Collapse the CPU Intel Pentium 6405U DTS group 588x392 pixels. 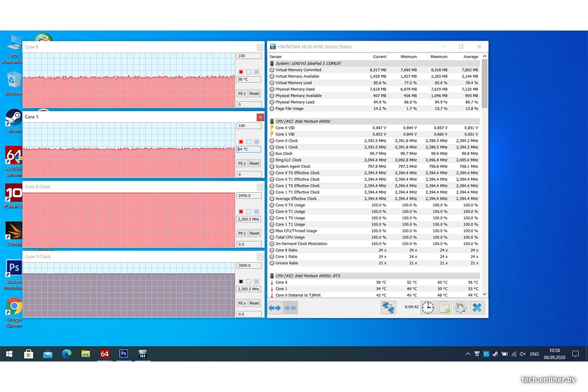[273, 276]
